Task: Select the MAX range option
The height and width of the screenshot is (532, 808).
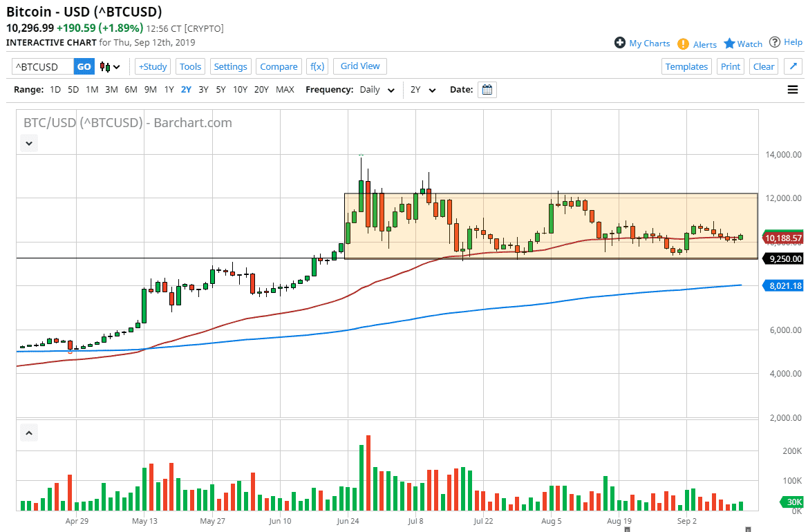Action: click(x=285, y=90)
